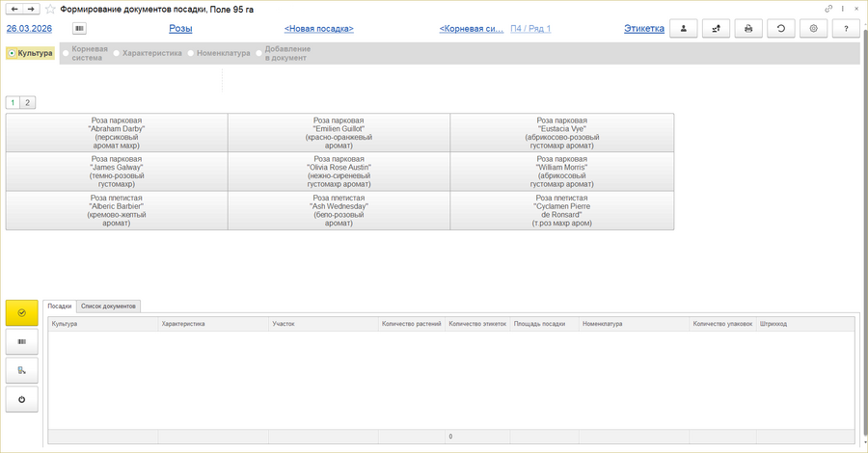Click the forward navigation arrow
Screen dimensions: 868x453
(x=32, y=10)
